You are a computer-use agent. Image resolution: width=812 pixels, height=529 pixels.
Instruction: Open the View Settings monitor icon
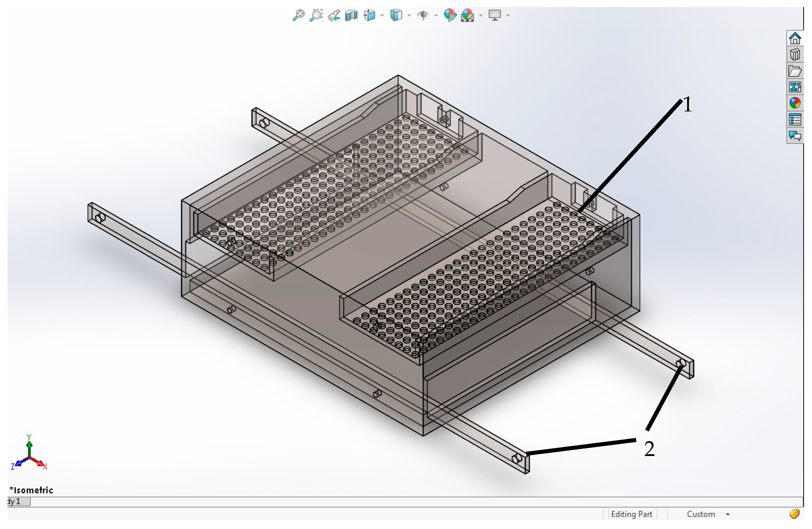[494, 15]
